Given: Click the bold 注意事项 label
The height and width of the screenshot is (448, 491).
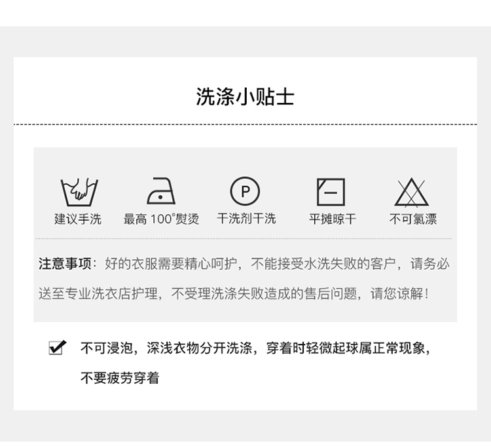Looking at the screenshot, I should click(65, 263).
